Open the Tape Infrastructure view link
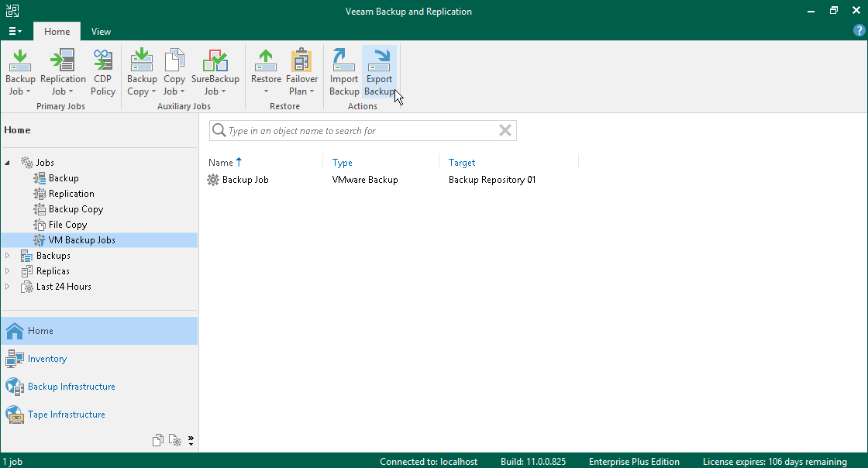Image resolution: width=868 pixels, height=468 pixels. [67, 415]
